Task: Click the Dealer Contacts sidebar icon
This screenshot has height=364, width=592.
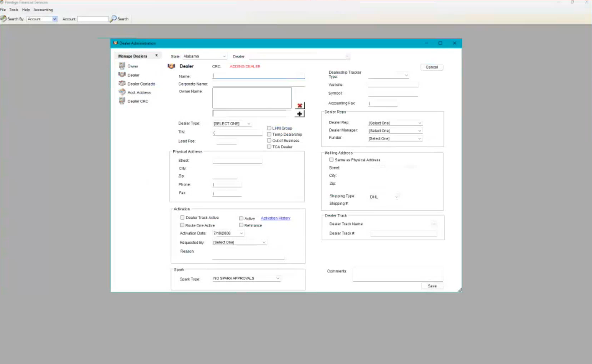Action: (122, 83)
